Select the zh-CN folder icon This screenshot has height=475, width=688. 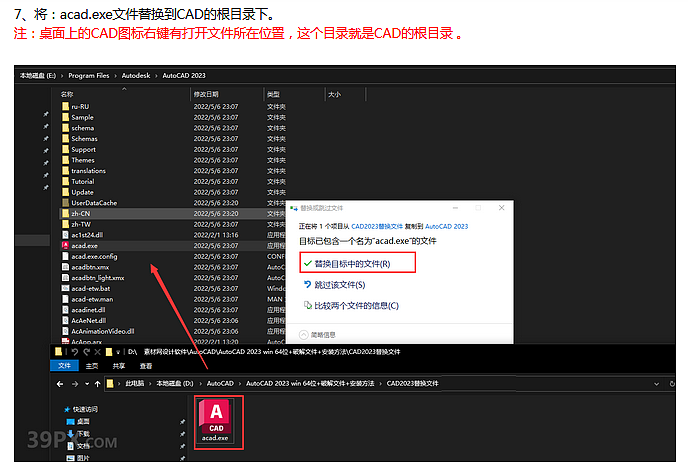65,214
